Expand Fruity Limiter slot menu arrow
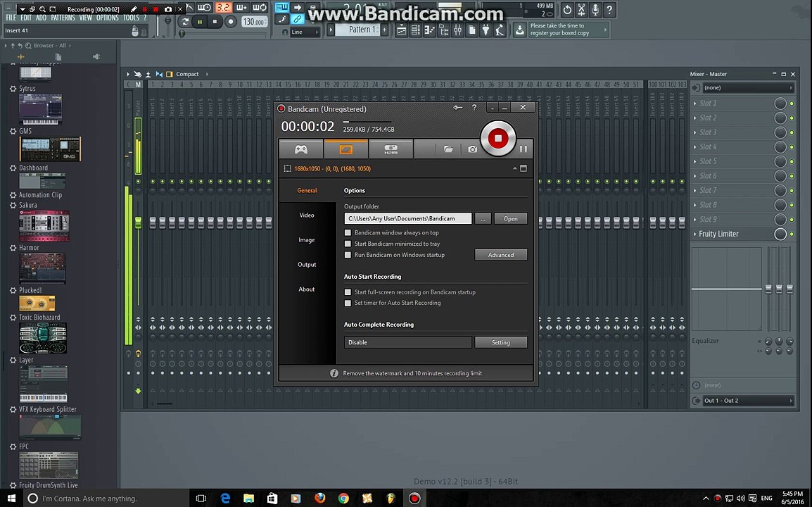The height and width of the screenshot is (507, 812). click(695, 234)
